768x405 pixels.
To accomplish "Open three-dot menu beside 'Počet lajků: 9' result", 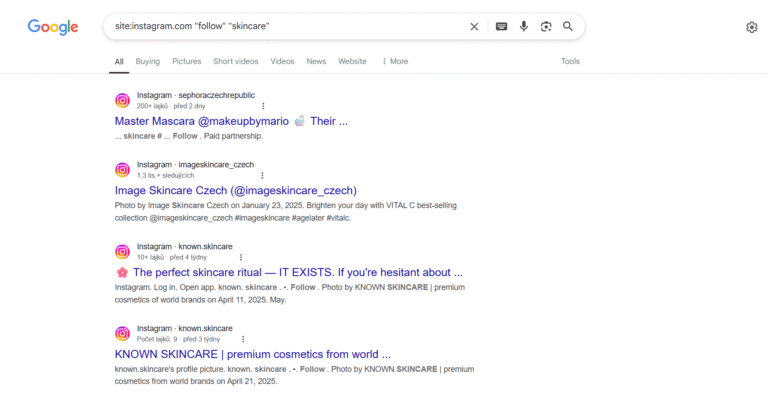I will pyautogui.click(x=243, y=339).
